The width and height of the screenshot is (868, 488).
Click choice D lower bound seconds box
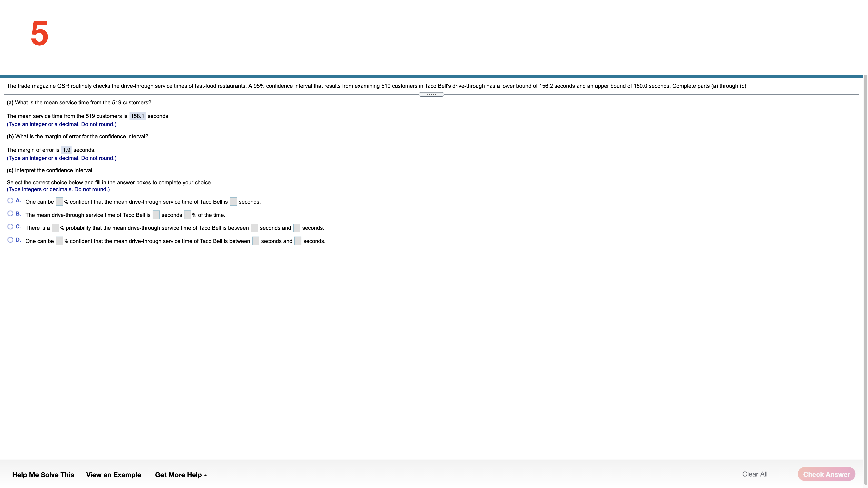256,241
